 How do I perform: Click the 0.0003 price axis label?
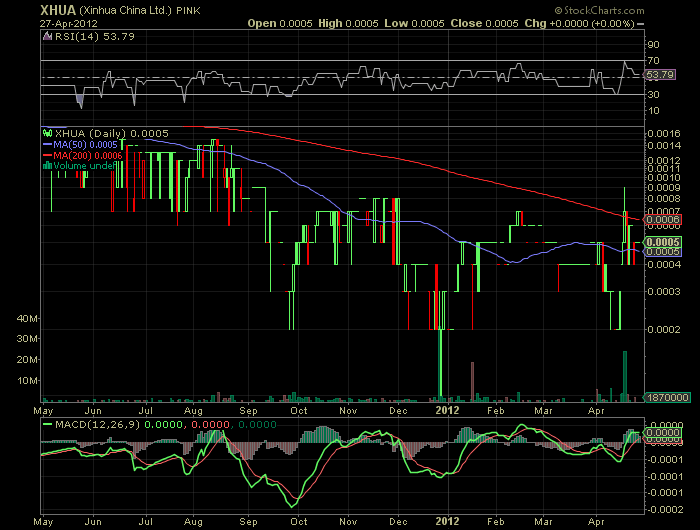pyautogui.click(x=663, y=292)
